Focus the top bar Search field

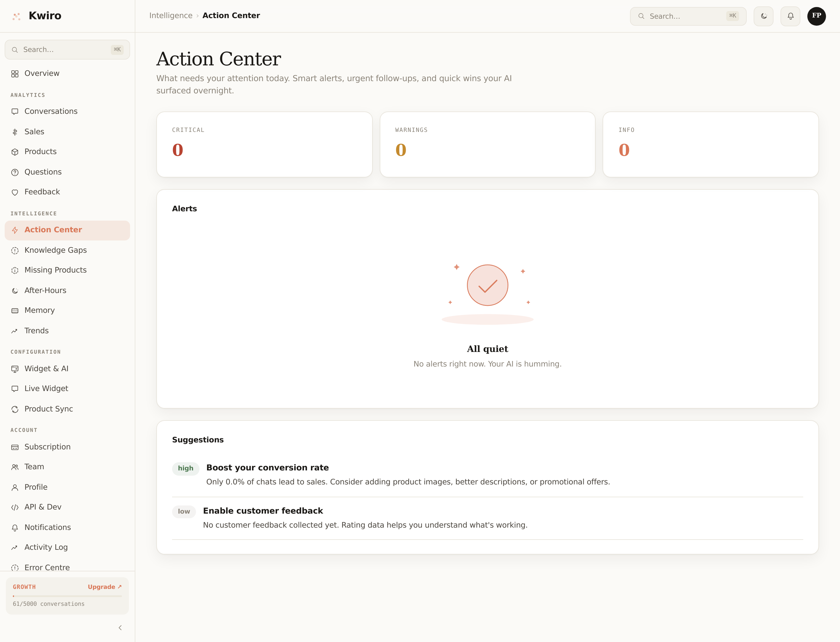688,16
